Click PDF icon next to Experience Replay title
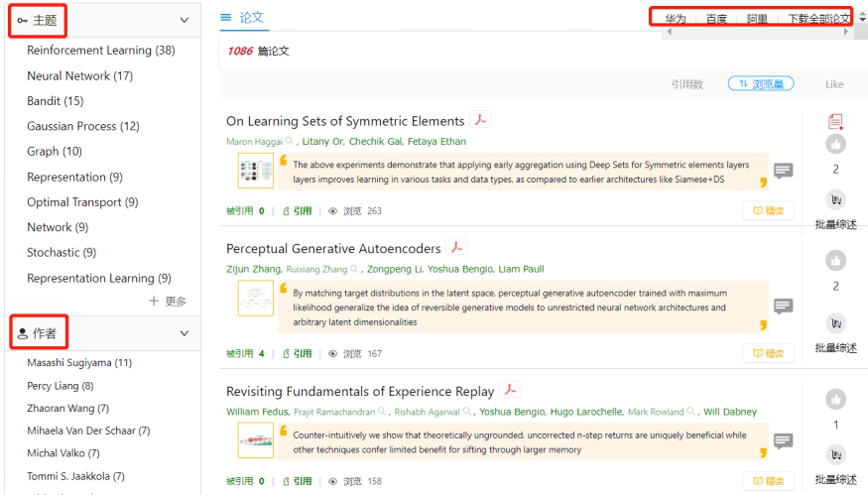This screenshot has width=868, height=495. click(x=510, y=390)
